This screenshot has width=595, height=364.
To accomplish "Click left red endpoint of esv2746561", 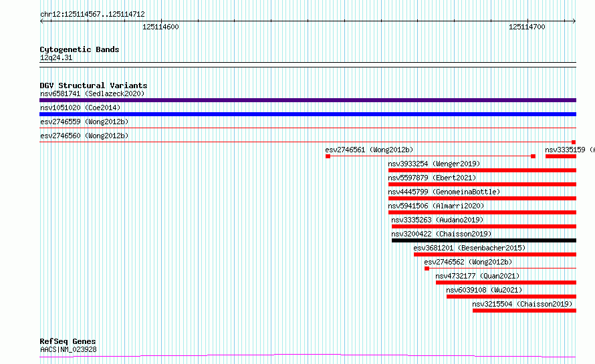I will (x=328, y=156).
